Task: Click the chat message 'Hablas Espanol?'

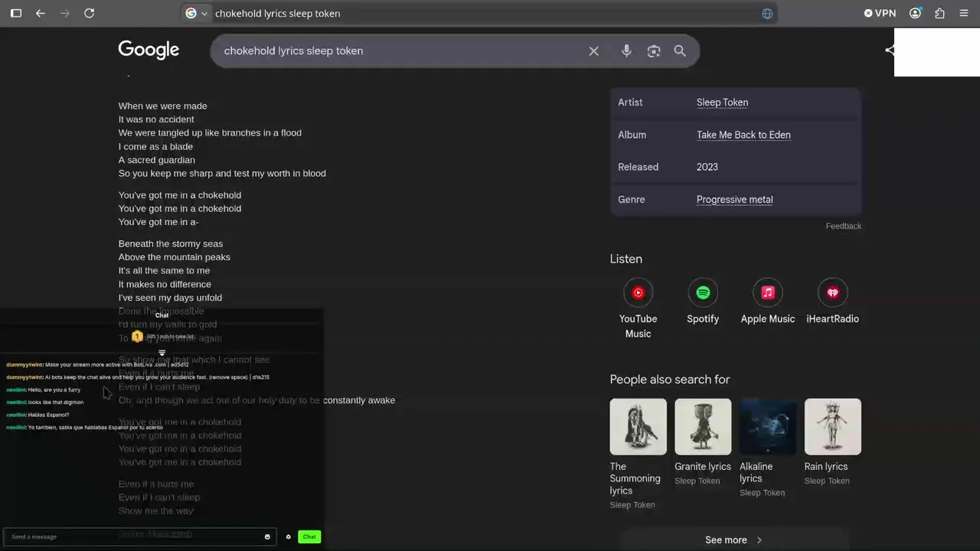Action: [48, 415]
